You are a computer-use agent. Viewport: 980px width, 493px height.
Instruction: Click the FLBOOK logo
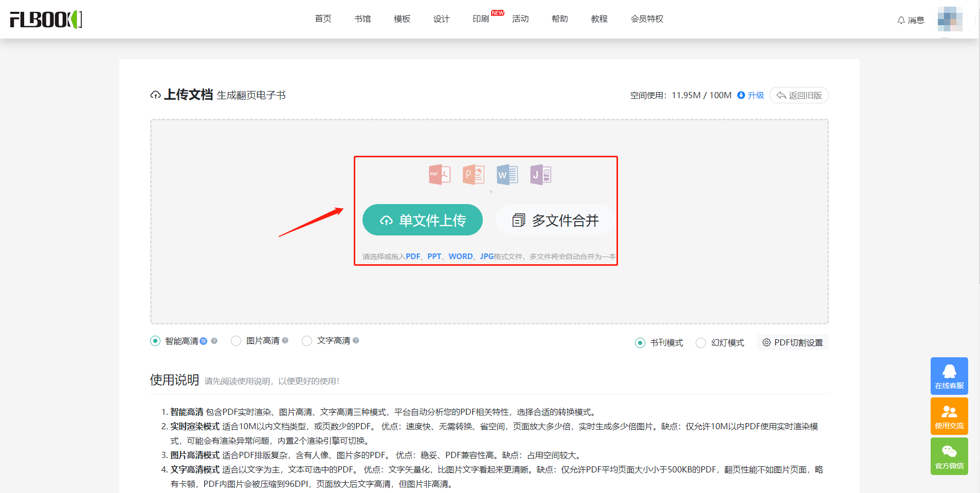[46, 20]
